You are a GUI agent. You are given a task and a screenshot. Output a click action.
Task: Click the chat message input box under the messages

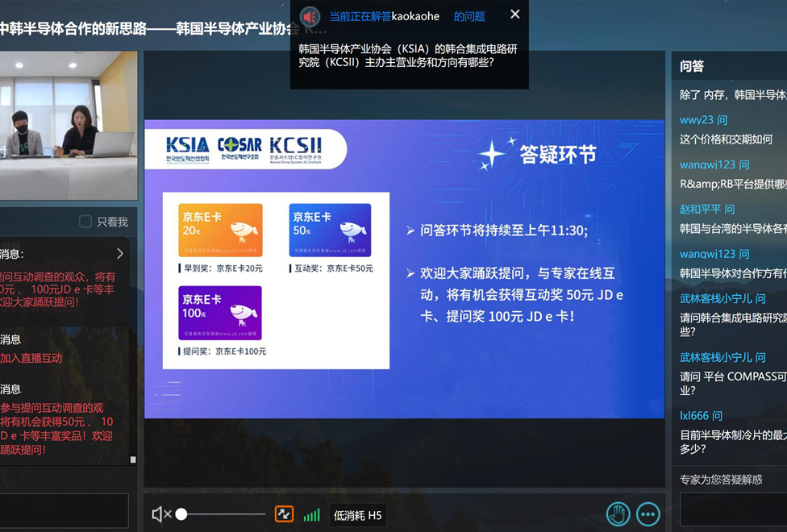[x=65, y=510]
